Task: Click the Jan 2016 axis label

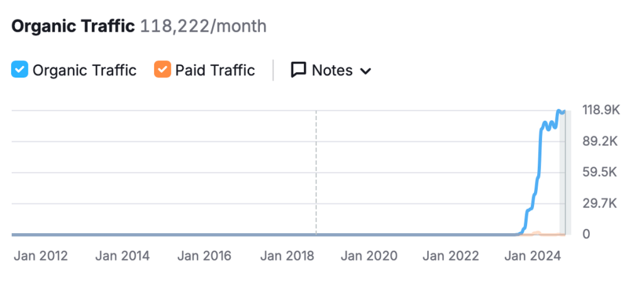Action: (204, 256)
